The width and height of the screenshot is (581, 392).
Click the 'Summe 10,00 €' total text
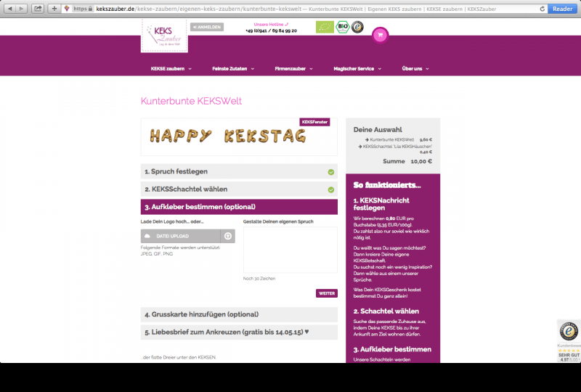click(407, 161)
